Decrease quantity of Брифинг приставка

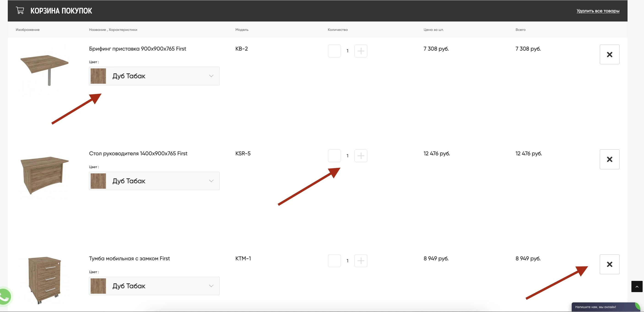click(x=334, y=51)
